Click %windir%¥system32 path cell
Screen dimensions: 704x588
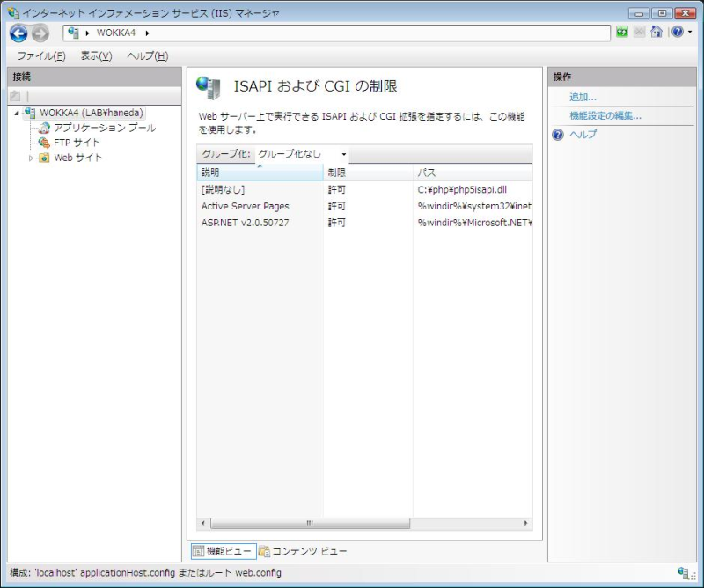point(474,206)
